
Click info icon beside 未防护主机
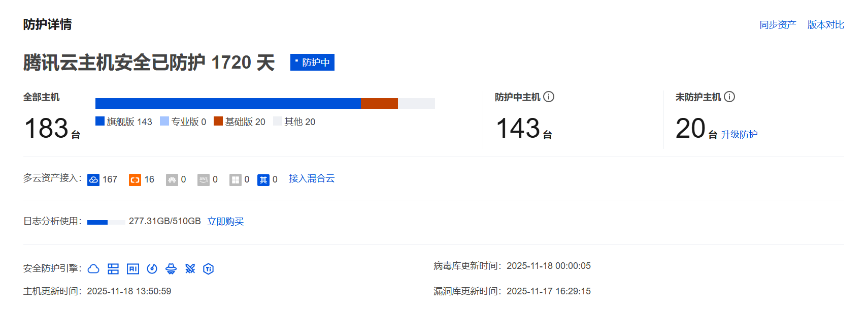click(729, 97)
